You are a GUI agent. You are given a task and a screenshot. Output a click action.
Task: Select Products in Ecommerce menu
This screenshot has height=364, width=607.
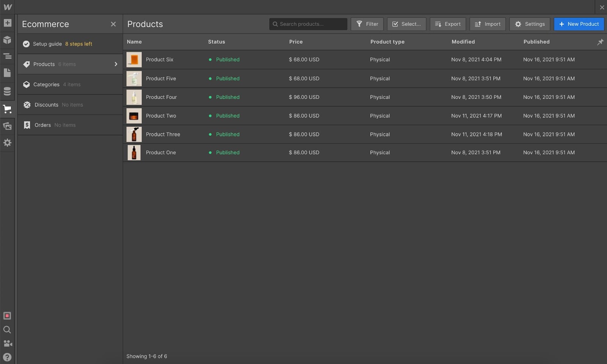[70, 64]
